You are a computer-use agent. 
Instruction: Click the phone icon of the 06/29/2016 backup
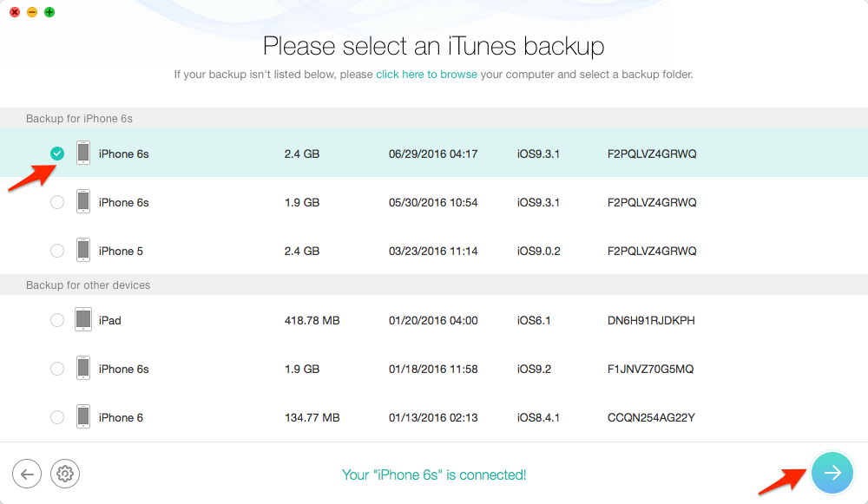tap(83, 153)
